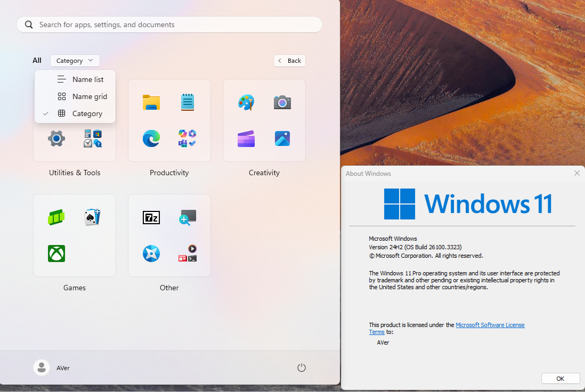Open File Explorer from Productivity group

[x=151, y=102]
